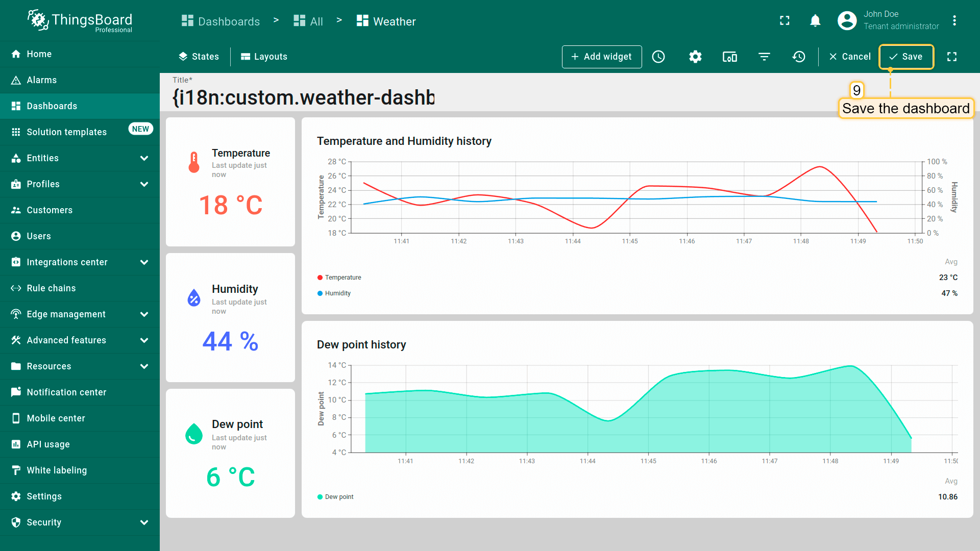Toggle Temperature series in chart legend
This screenshot has width=980, height=551.
click(342, 278)
